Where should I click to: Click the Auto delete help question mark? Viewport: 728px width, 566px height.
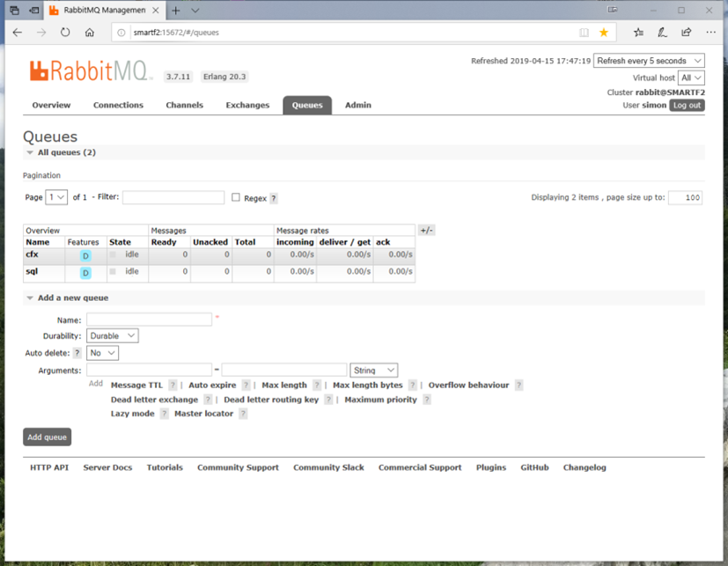tap(77, 353)
